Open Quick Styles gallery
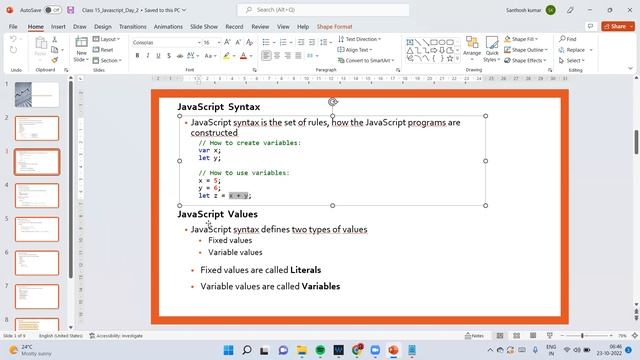Image resolution: width=640 pixels, height=360 pixels. pyautogui.click(x=492, y=49)
